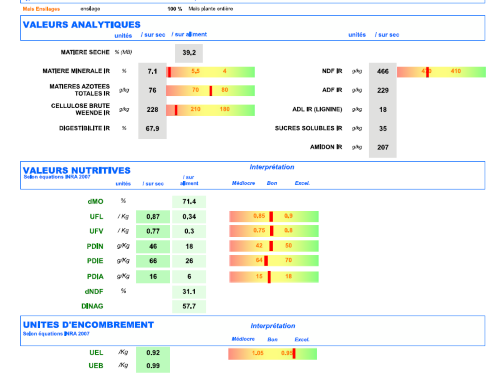The height and width of the screenshot is (392, 500).
Task: Click the Digestibilité IR value 67,9
Action: coord(152,129)
